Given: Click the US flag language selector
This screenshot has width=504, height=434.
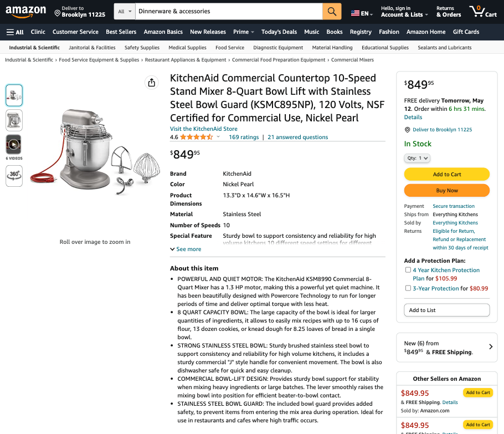Looking at the screenshot, I should (362, 13).
